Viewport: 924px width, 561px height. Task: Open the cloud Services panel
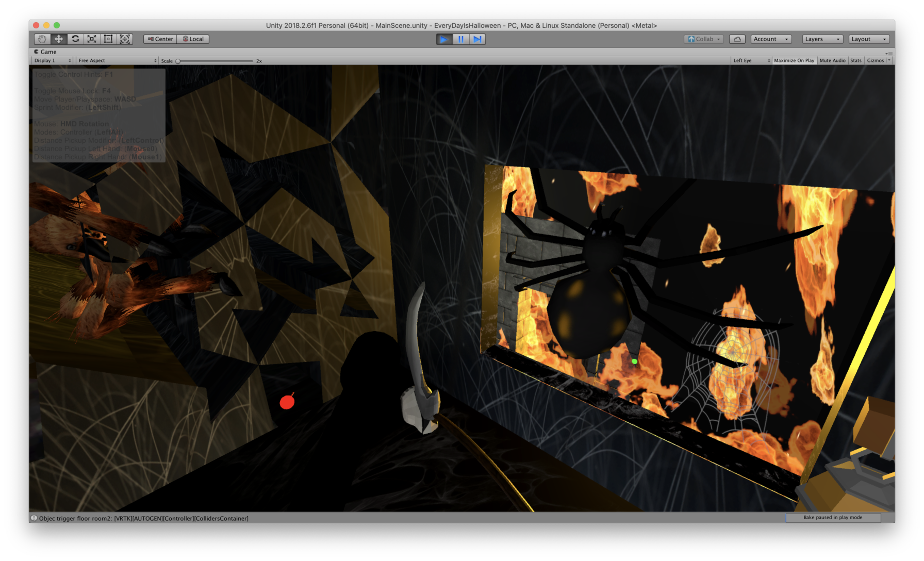click(737, 39)
